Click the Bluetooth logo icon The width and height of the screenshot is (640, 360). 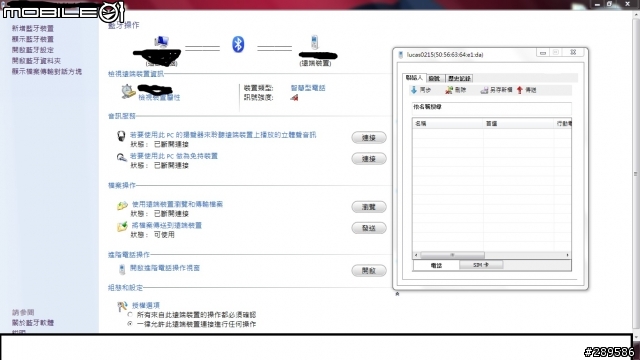[x=238, y=44]
